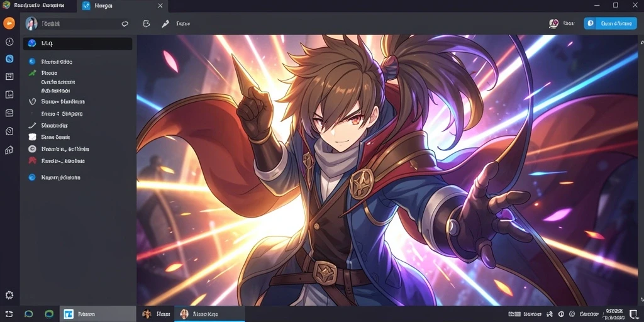
Task: Select the blue circular icon in the left rail
Action: 9,58
